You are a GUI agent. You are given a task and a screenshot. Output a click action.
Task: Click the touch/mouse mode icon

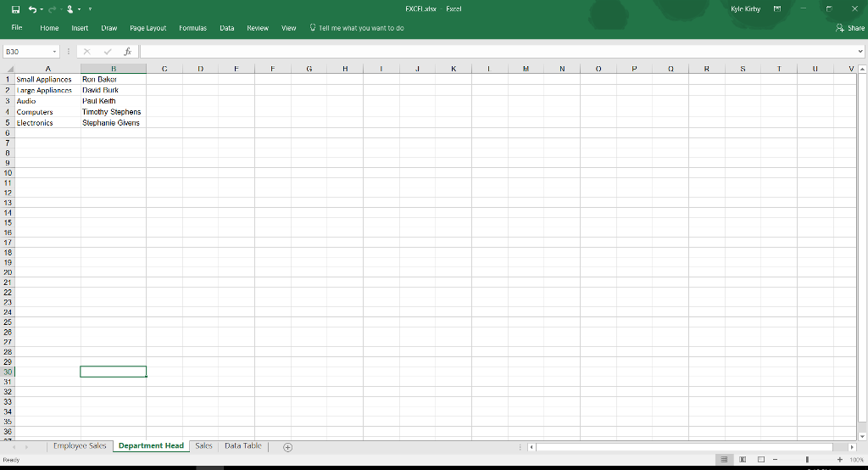70,9
